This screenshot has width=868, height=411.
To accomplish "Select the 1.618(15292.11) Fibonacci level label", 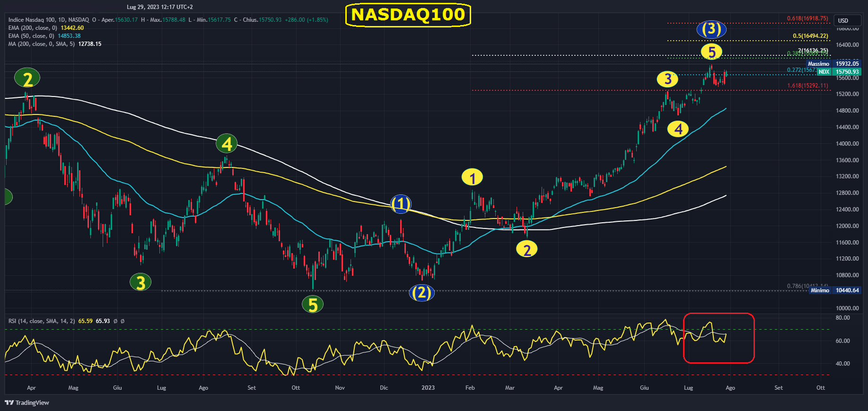I will pos(807,86).
